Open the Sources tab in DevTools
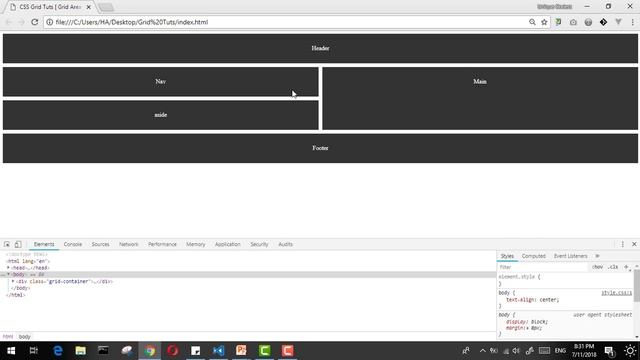 (x=100, y=244)
